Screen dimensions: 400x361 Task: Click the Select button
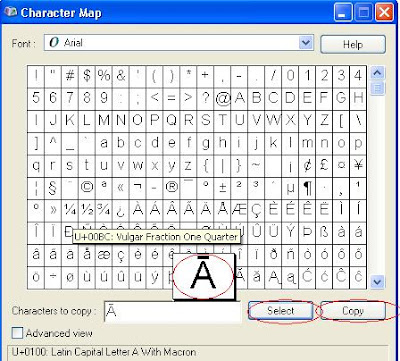281,311
